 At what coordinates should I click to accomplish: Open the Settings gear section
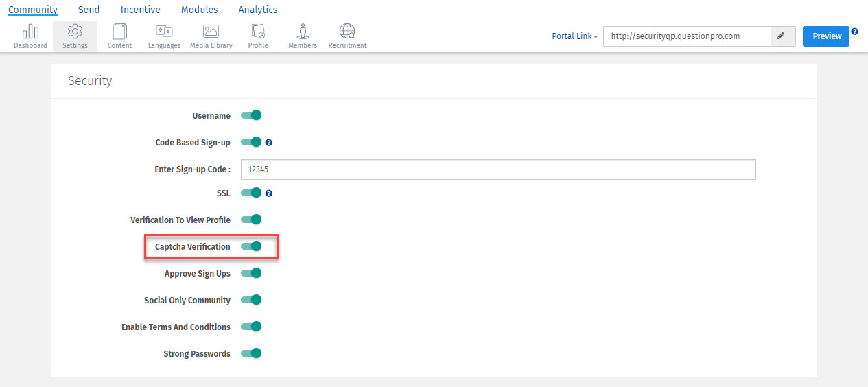tap(75, 36)
